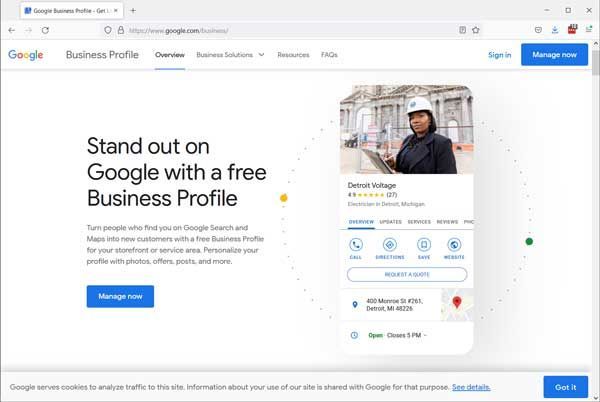Reload the page with the refresh icon
Image resolution: width=600 pixels, height=402 pixels.
point(45,30)
